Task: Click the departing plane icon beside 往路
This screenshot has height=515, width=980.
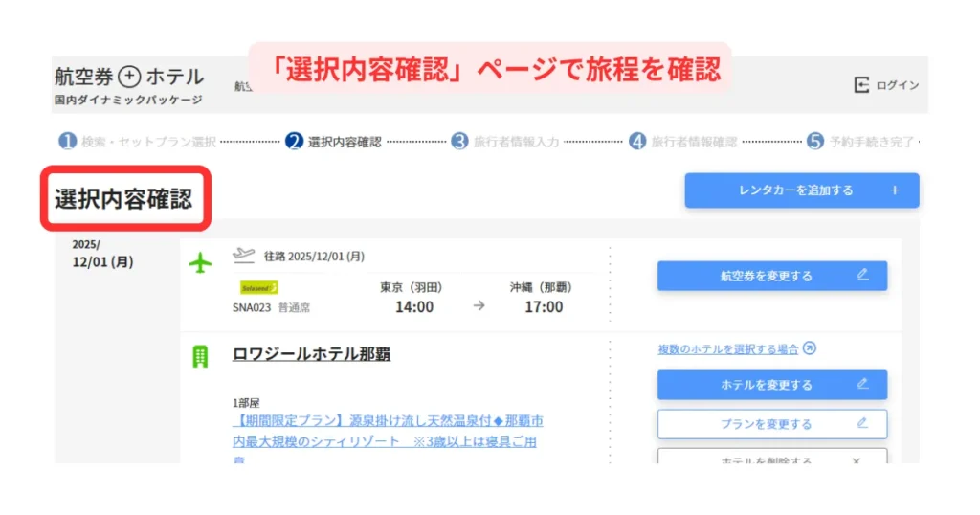Action: (x=244, y=255)
